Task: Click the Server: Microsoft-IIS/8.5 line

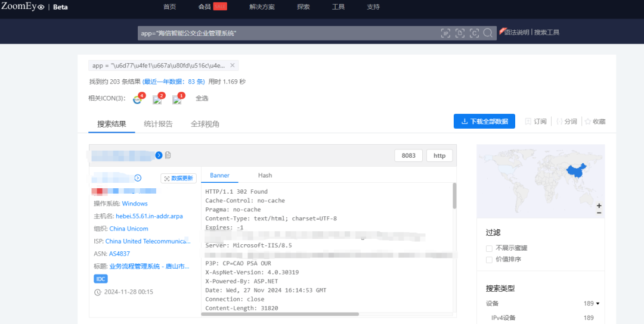Action: (x=249, y=245)
